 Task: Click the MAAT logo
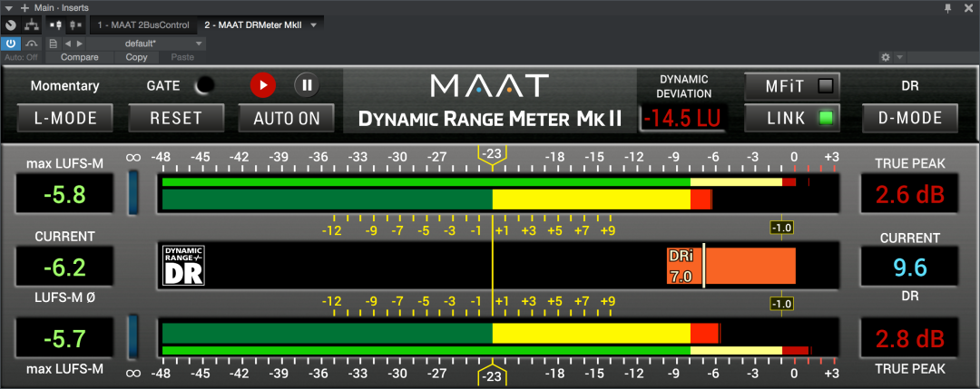(489, 85)
